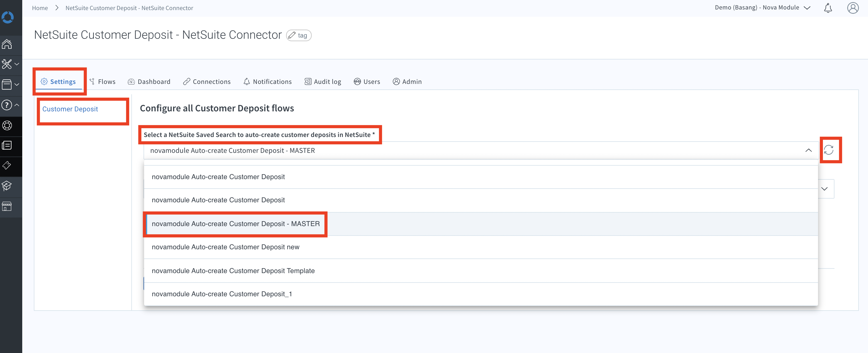Click the notifications bell icon in the header

coord(828,8)
